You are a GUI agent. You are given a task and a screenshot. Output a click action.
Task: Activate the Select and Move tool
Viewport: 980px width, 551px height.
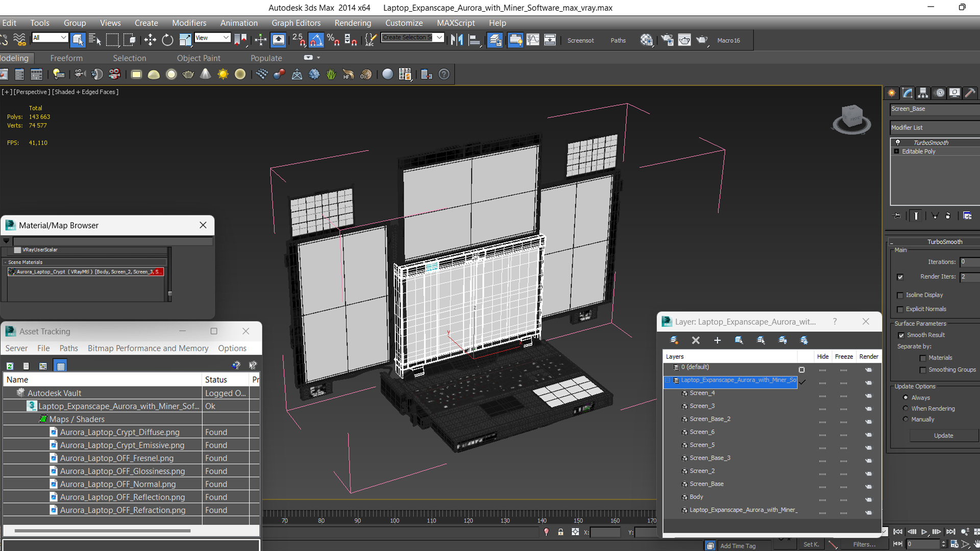150,40
